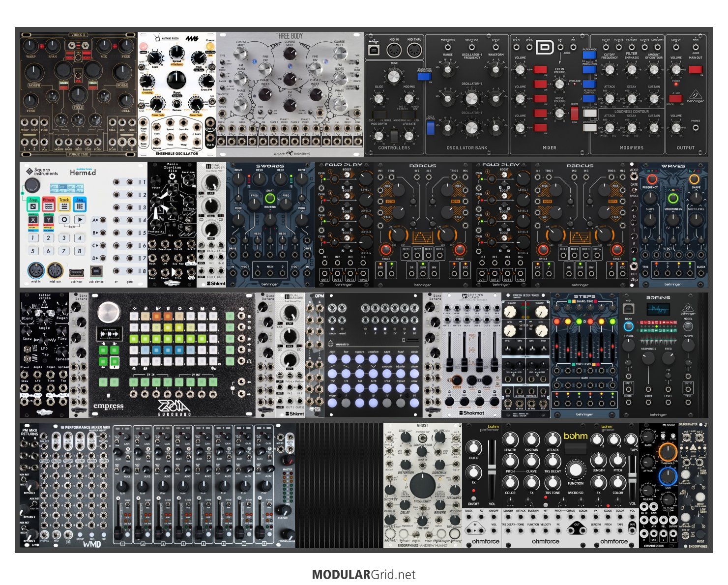Toggle the Maestro mute button
The height and width of the screenshot is (585, 728).
(332, 403)
